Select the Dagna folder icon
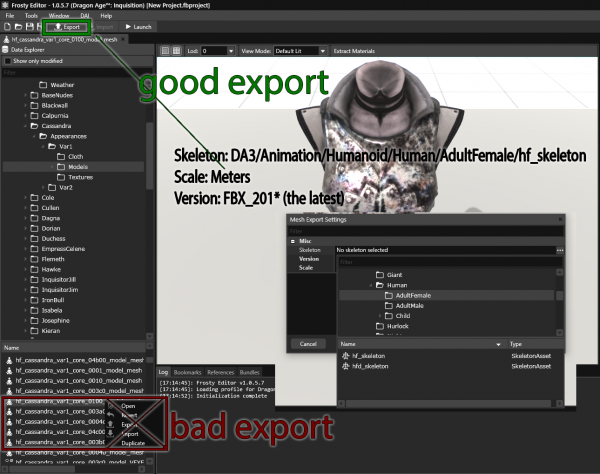 click(x=34, y=218)
